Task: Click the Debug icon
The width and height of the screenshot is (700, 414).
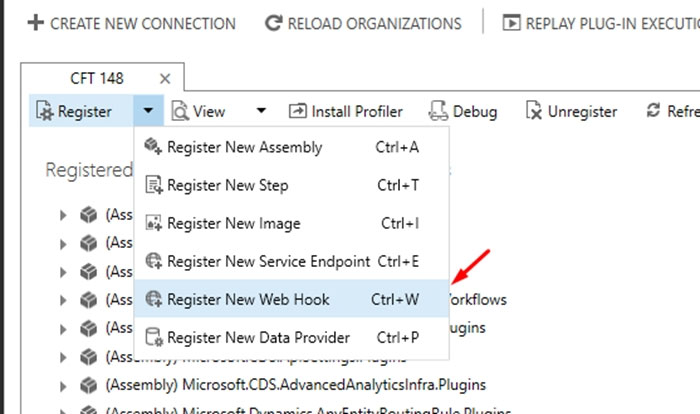Action: click(438, 111)
